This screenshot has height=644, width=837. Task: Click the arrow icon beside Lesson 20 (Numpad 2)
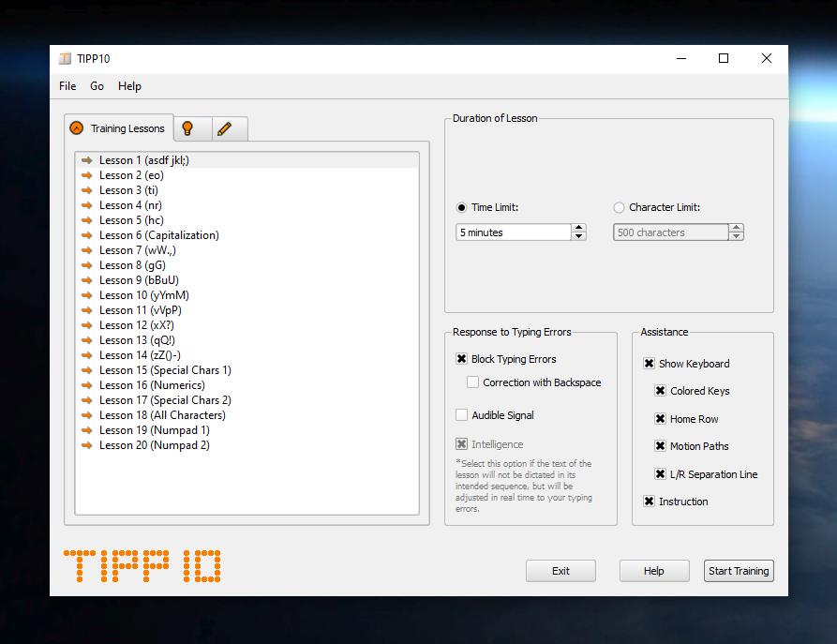(87, 445)
